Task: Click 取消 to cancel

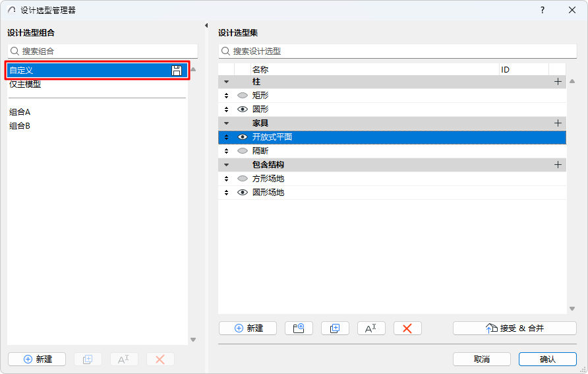Action: click(481, 359)
